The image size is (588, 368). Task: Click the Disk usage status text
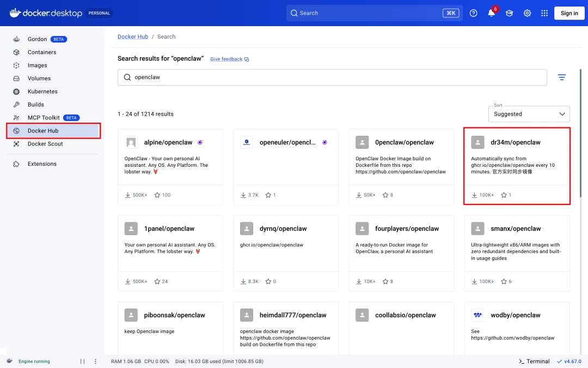(x=219, y=361)
